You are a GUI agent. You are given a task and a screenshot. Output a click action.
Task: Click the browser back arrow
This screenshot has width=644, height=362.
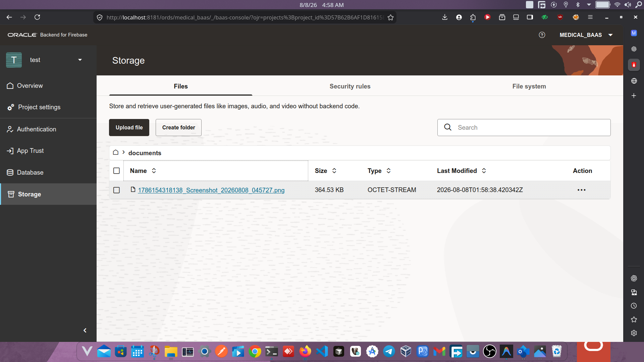[x=9, y=17]
